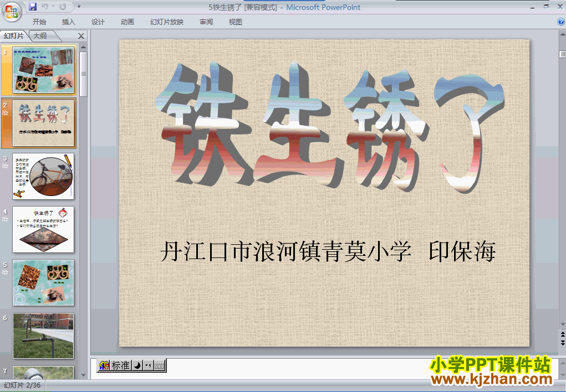
Task: Undo the last action
Action: click(x=45, y=7)
